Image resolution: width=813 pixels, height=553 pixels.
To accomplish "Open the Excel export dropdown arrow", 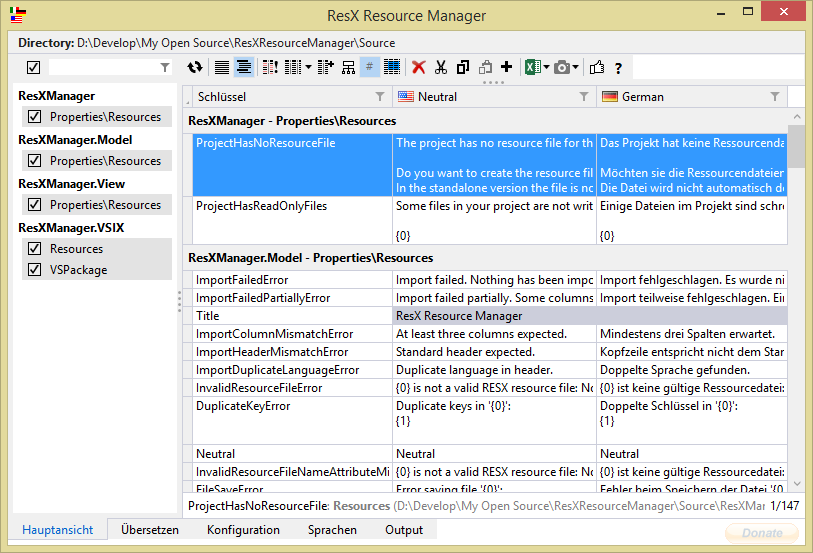I will (546, 67).
